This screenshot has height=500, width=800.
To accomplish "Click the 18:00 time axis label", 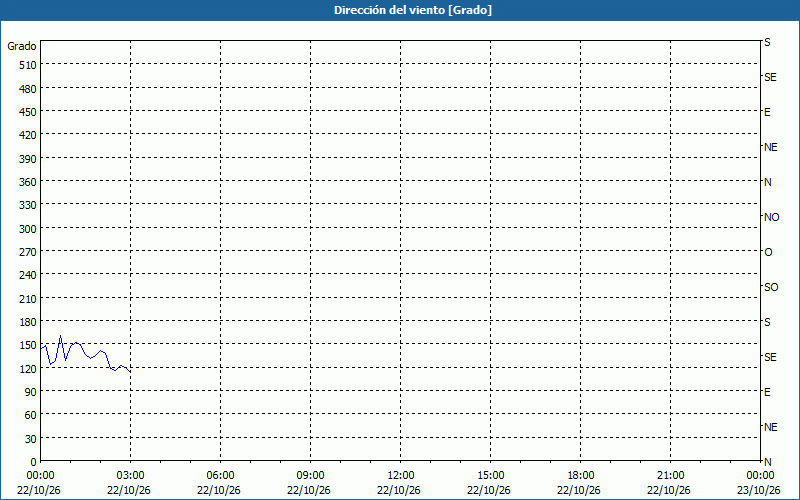I will pos(580,476).
